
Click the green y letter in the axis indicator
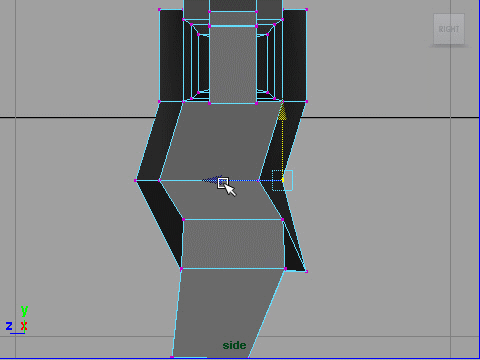24,311
